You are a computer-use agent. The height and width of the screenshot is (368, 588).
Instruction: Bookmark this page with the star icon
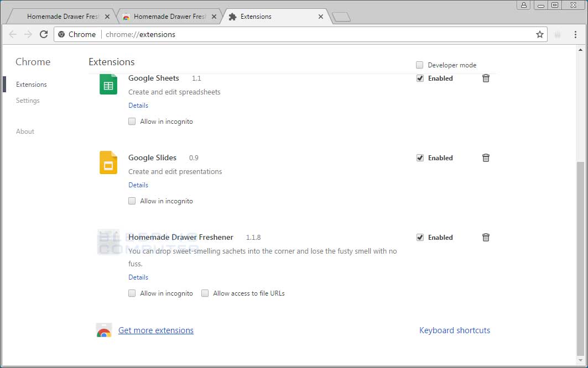pos(539,34)
